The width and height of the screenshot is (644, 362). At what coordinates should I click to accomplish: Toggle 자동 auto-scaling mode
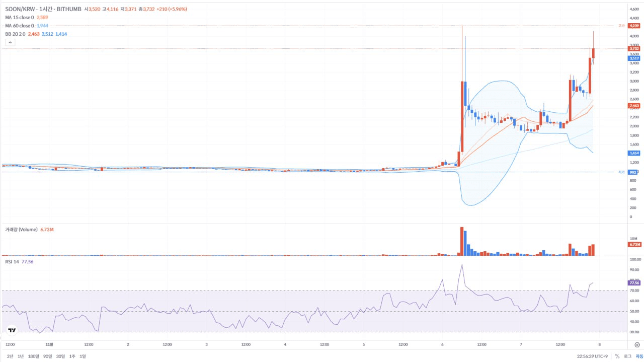coord(639,356)
